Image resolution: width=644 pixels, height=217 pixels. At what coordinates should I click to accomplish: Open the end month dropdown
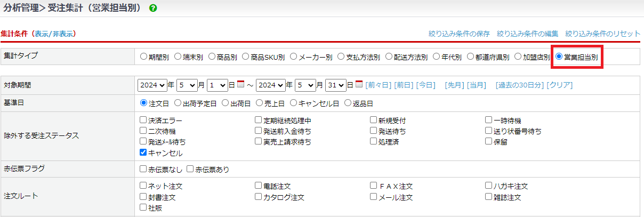(305, 85)
